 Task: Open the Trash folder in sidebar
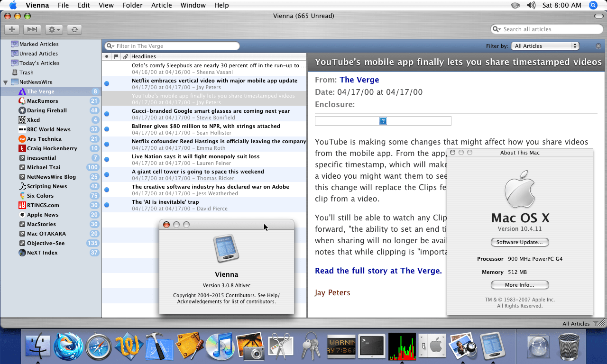pyautogui.click(x=26, y=73)
